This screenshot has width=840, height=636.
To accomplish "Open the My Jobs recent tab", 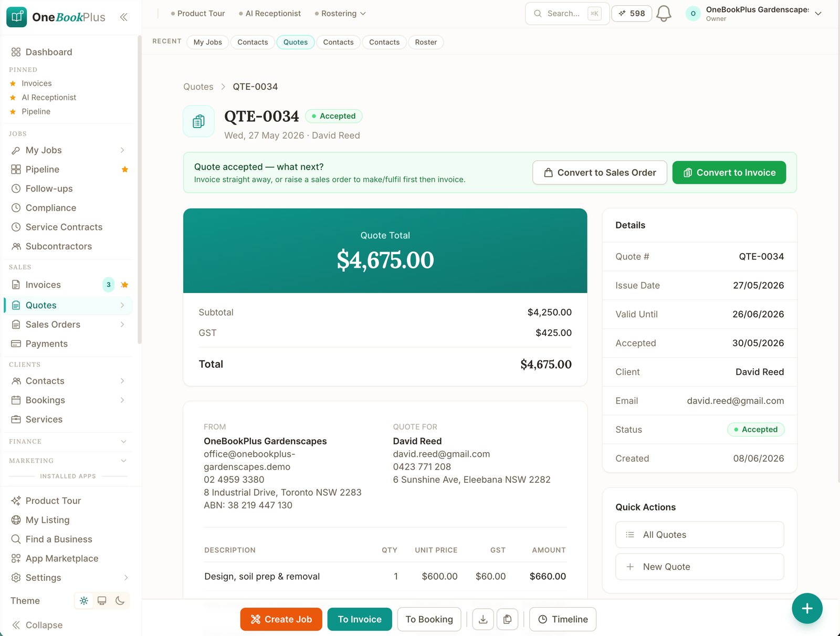I will click(207, 42).
